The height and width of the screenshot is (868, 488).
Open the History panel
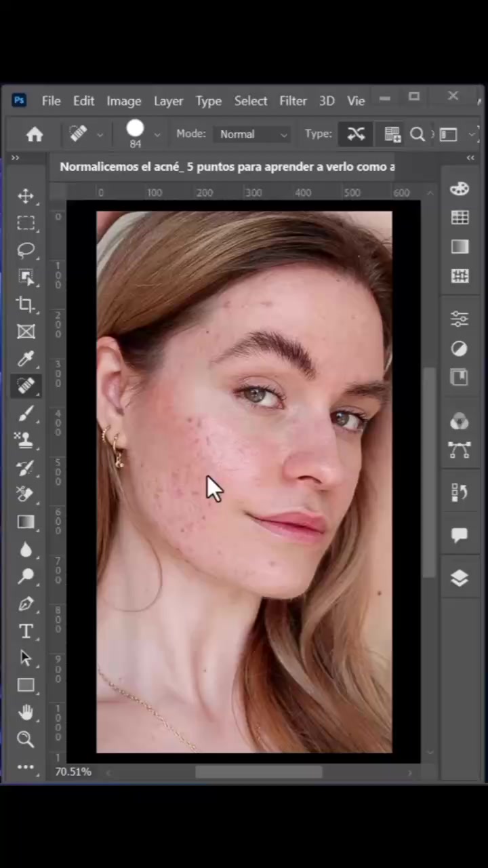(x=460, y=492)
